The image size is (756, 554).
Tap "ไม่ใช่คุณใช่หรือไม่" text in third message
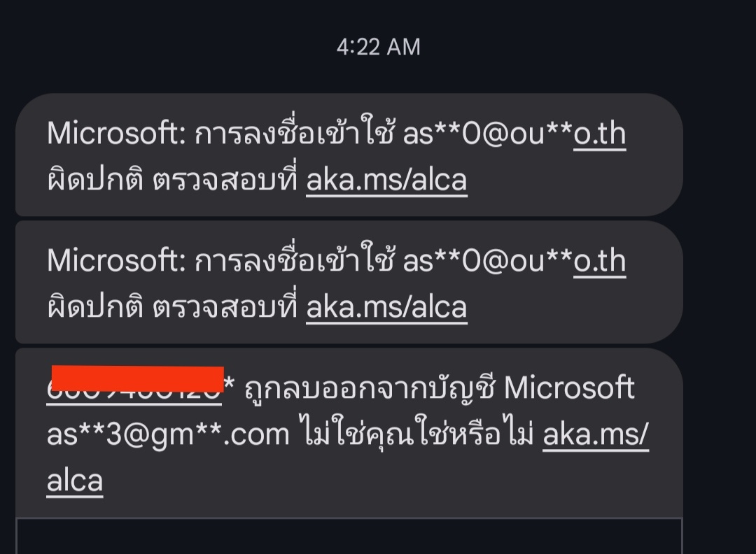point(416,433)
